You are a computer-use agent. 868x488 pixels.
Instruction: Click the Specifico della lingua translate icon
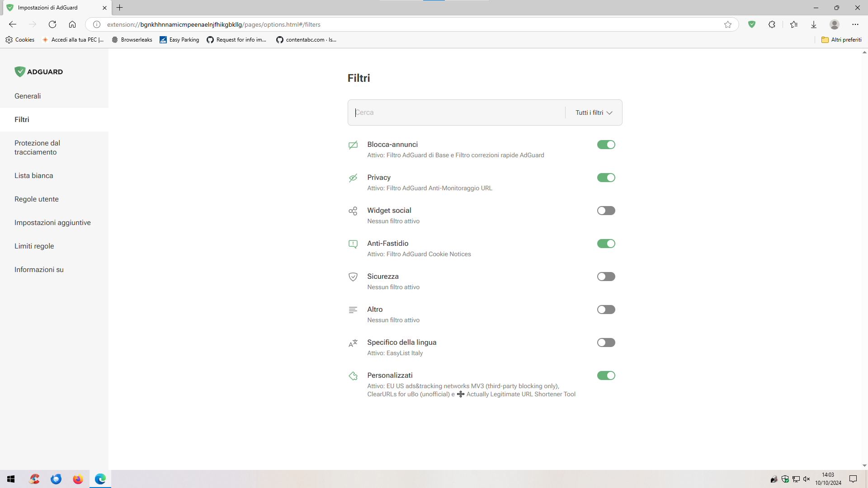[353, 343]
